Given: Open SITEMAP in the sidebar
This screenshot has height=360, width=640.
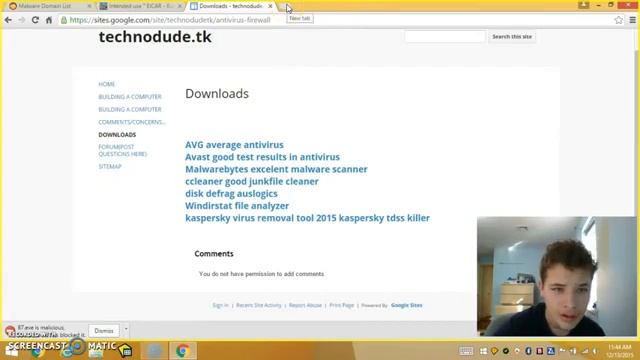Looking at the screenshot, I should pos(110,167).
